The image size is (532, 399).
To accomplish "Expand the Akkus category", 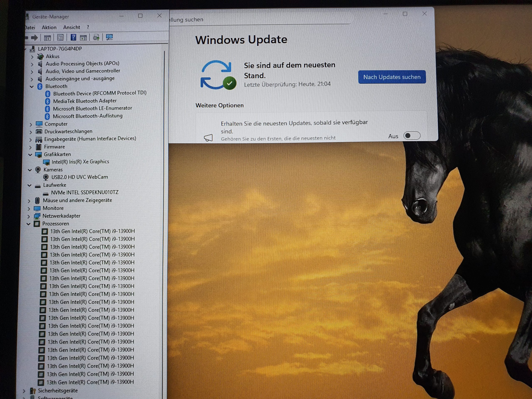I will (x=32, y=57).
